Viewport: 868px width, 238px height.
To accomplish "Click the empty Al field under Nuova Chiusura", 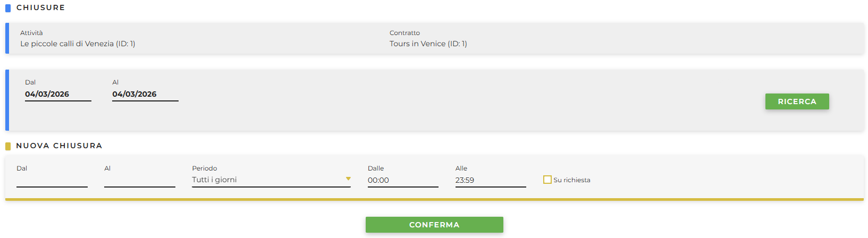I will pyautogui.click(x=139, y=180).
